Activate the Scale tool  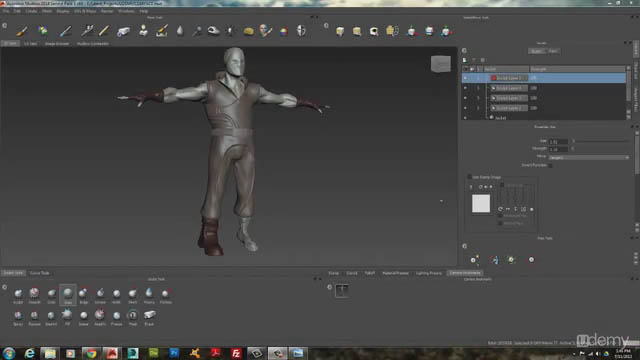(446, 31)
